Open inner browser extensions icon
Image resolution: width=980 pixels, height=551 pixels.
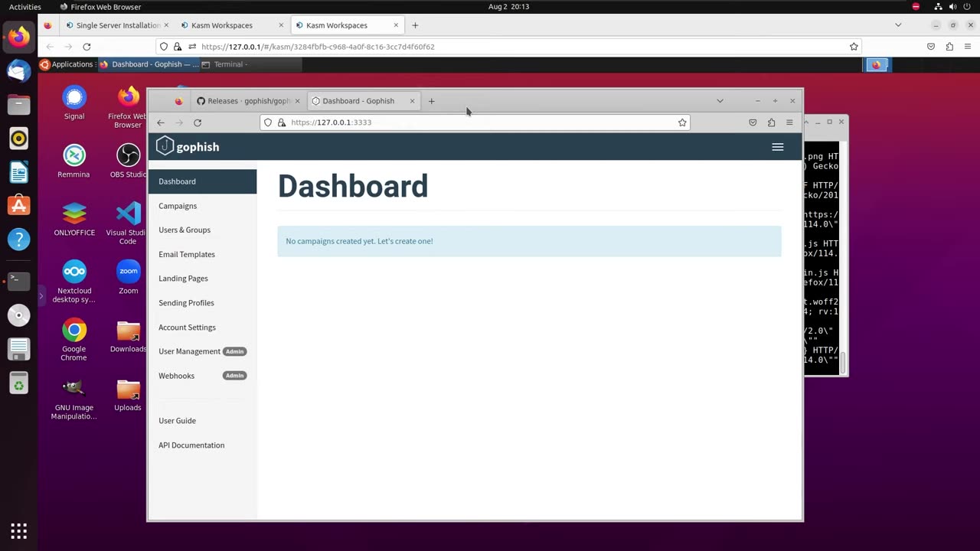(771, 122)
